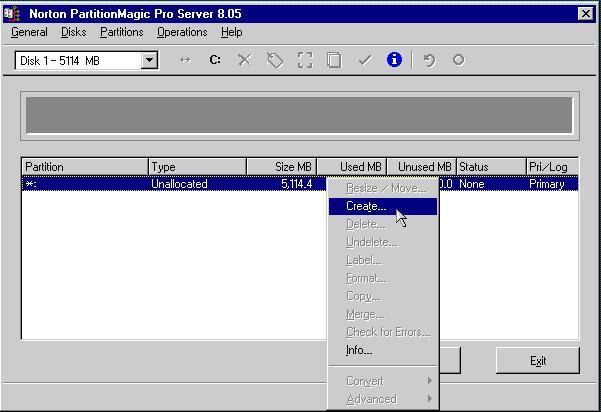
Task: Open the Help menu
Action: point(232,32)
